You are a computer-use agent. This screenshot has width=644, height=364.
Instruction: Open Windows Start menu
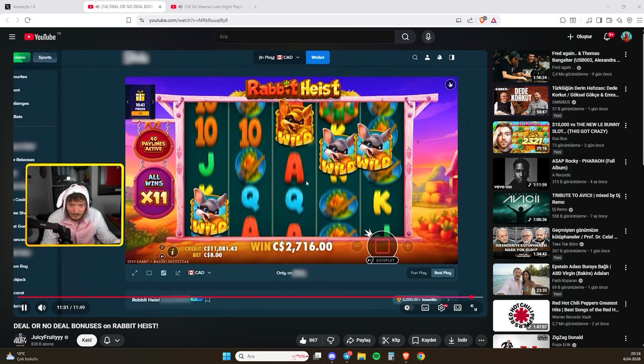tap(226, 356)
